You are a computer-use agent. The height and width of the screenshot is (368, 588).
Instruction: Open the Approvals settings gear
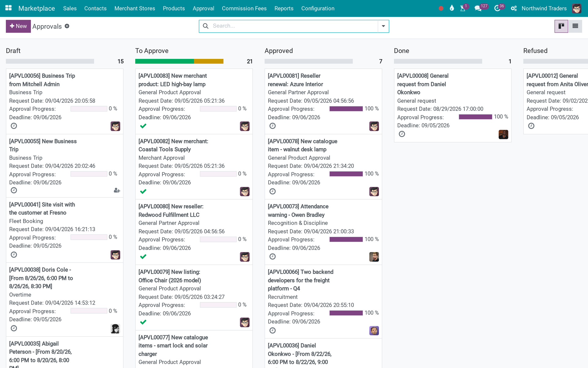[67, 26]
